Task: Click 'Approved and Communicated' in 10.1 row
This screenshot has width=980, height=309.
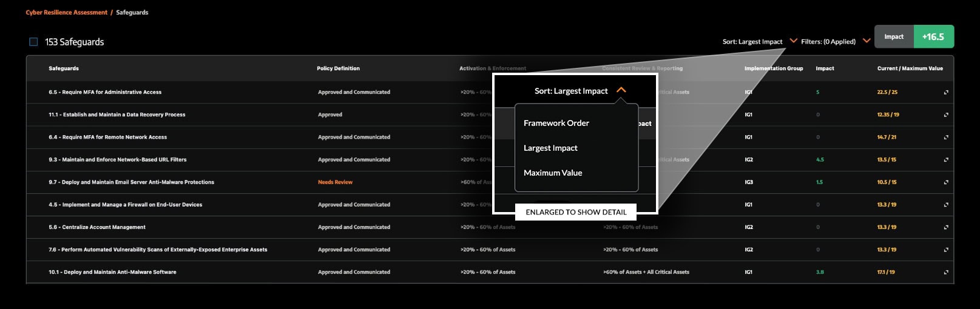Action: pyautogui.click(x=354, y=272)
